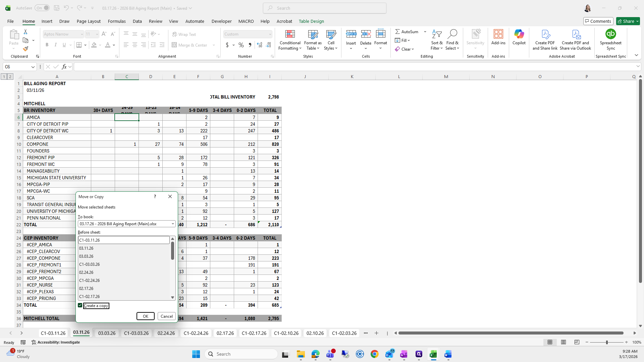Click the Conditional Formatting icon
The image size is (644, 362).
pyautogui.click(x=290, y=34)
